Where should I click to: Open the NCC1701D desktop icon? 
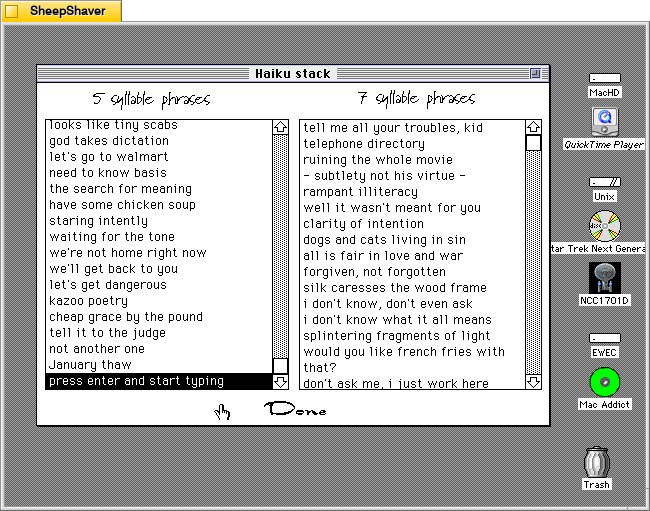[x=604, y=277]
